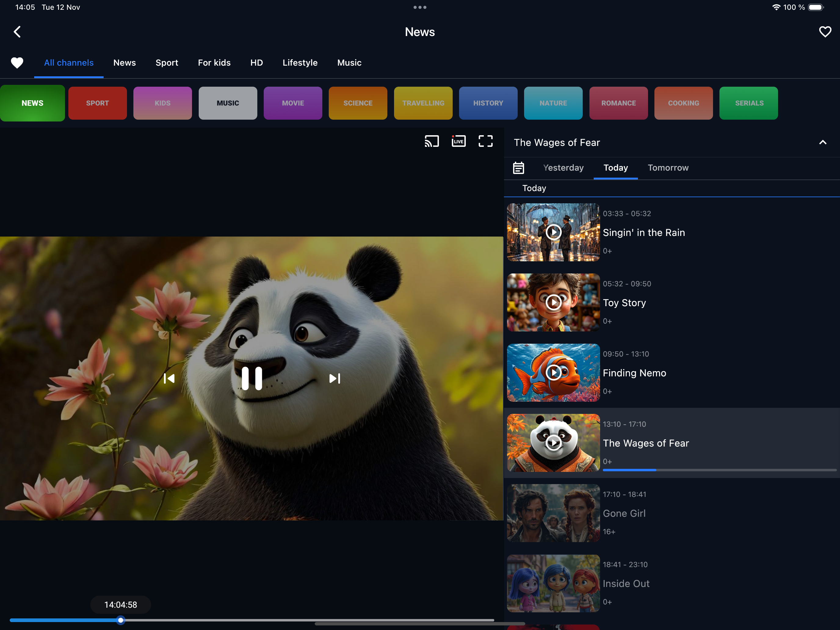Select the TRAVELLING channel tile
This screenshot has height=630, width=840.
[423, 103]
